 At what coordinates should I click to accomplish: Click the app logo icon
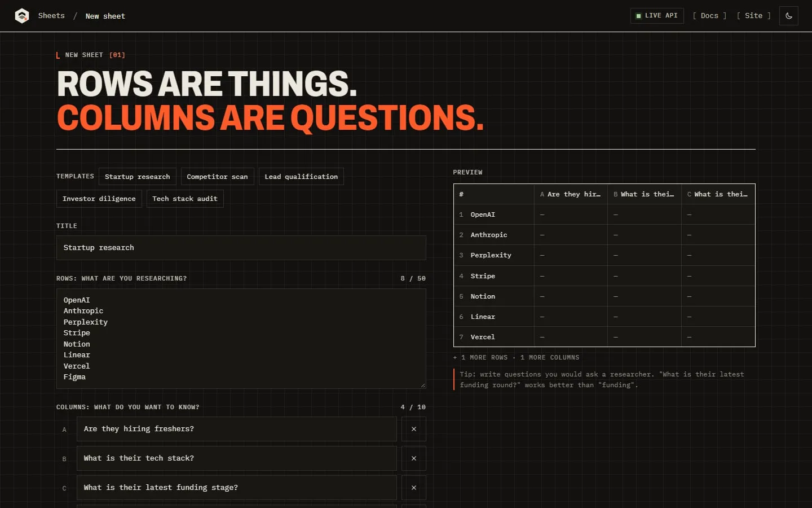(x=22, y=16)
